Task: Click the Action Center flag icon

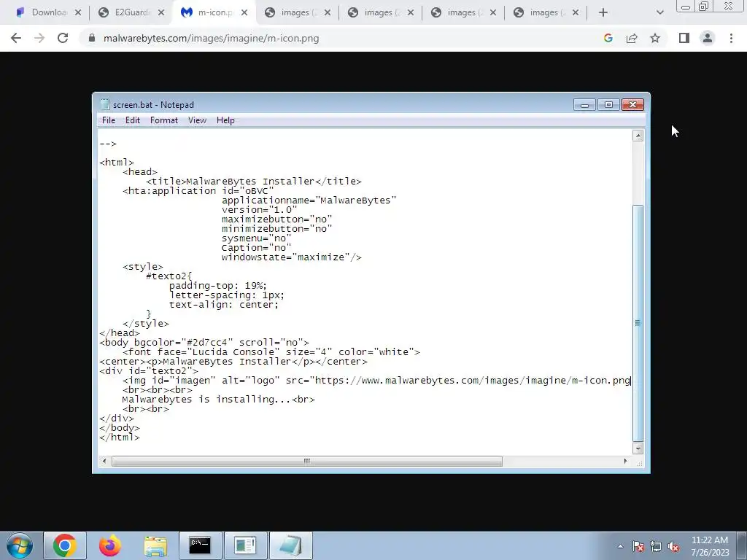Action: 638,546
